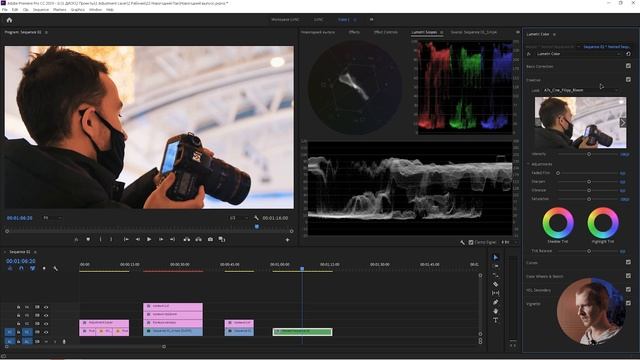The image size is (640, 360).
Task: Switch to the Hand tool
Action: click(496, 311)
